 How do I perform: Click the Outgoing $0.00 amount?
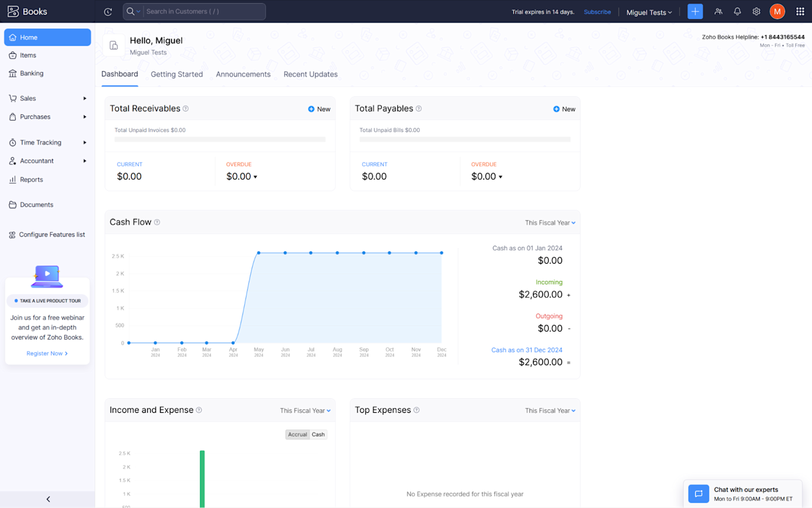pos(550,329)
